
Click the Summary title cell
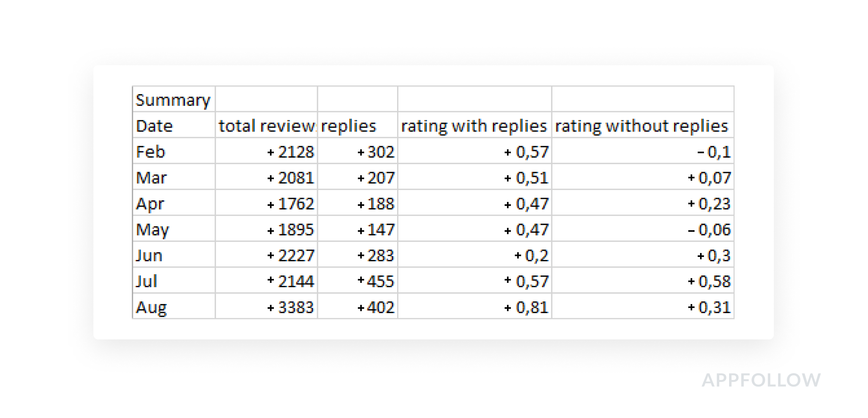[173, 100]
